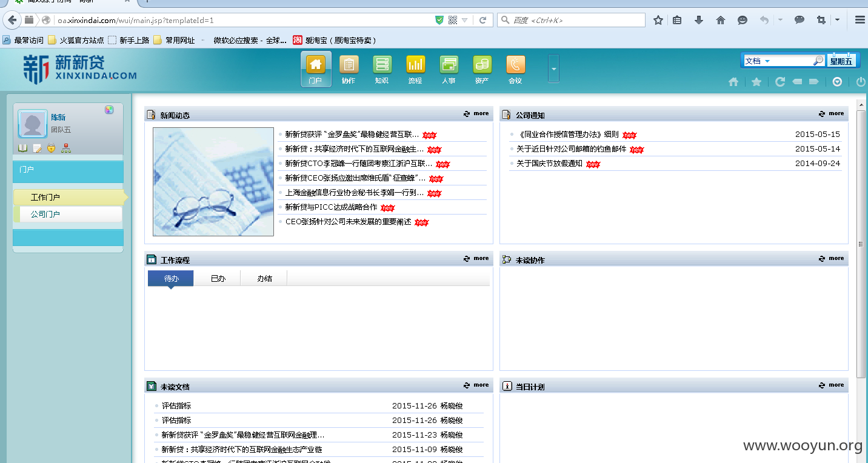Open notice 关于近日针对公司邮箱的钓鱼邮件
Viewport: 868px width, 463px height.
(x=571, y=149)
